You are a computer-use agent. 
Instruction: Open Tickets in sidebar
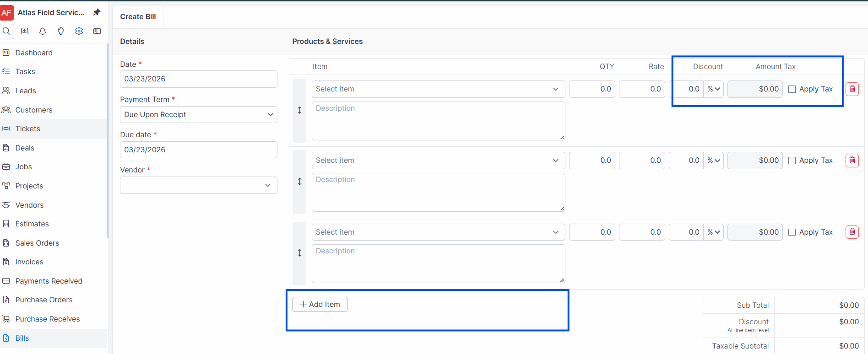tap(28, 129)
